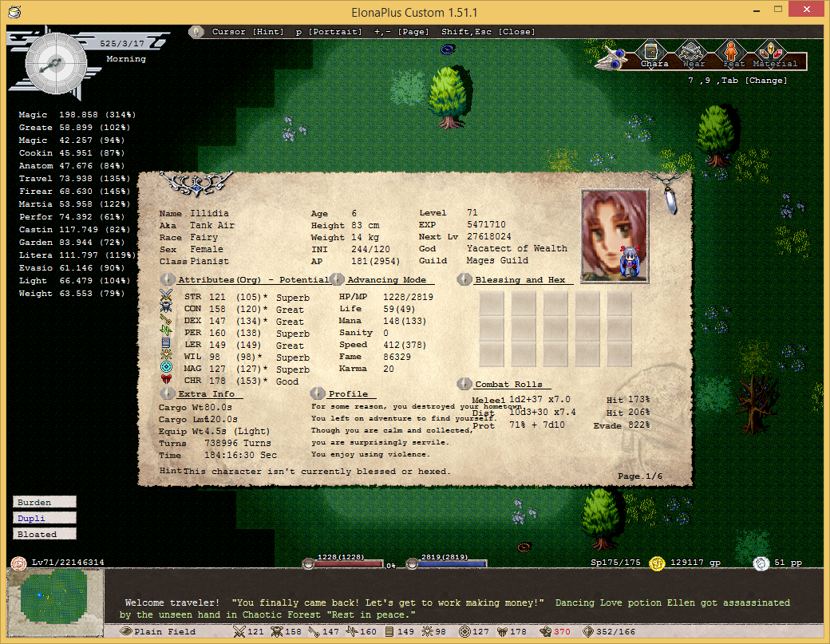This screenshot has width=830, height=644.
Task: Minimize the ElonaPlus Custom window
Action: (x=757, y=10)
